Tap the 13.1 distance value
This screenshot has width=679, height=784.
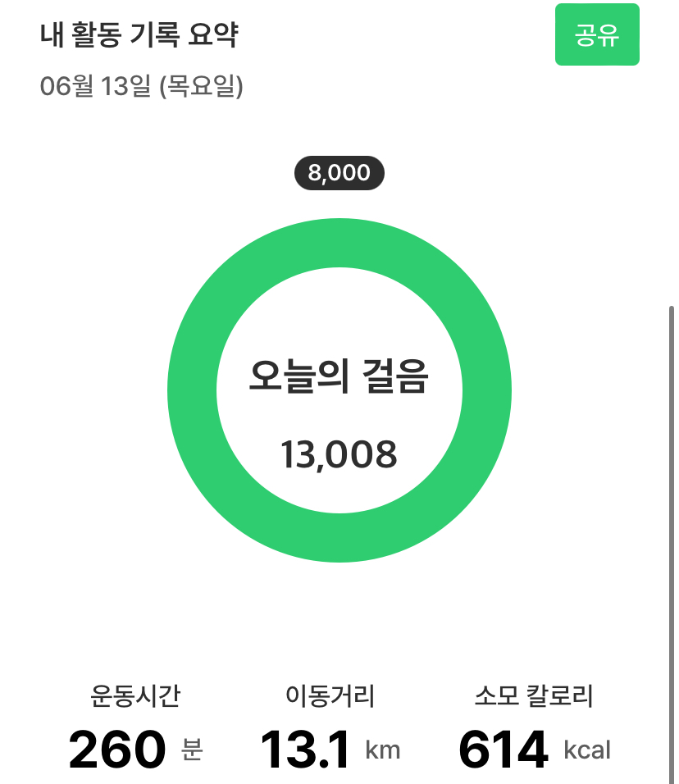pos(305,750)
